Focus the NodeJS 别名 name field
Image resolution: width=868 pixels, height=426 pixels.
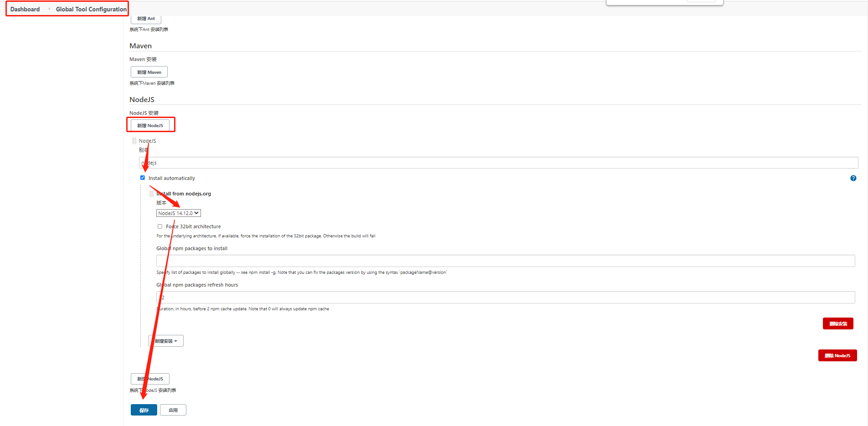point(498,163)
